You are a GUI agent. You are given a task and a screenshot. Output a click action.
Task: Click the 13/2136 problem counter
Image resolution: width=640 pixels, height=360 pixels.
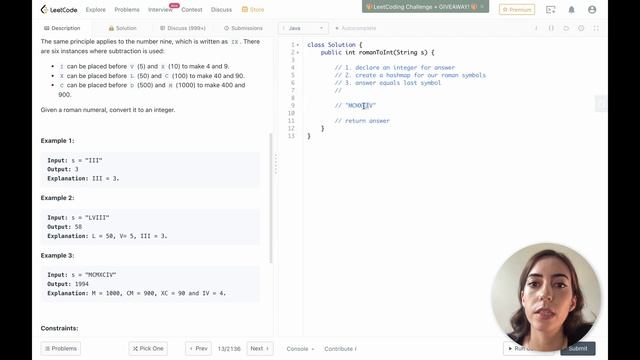[229, 349]
